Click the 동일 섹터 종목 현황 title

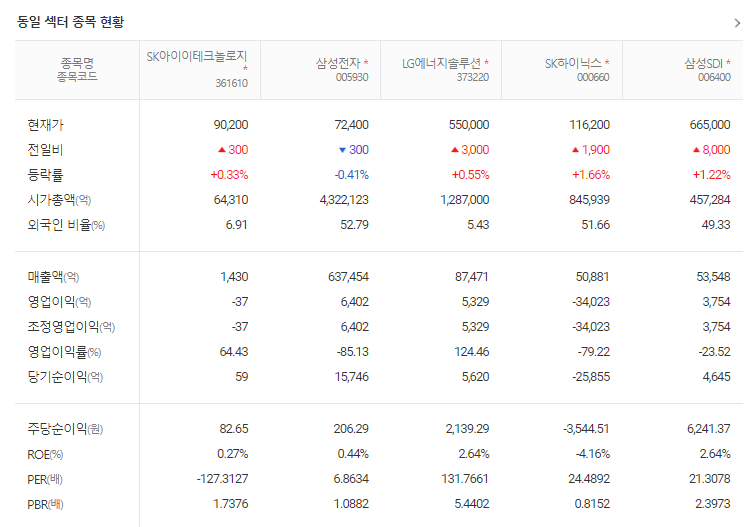pyautogui.click(x=70, y=22)
